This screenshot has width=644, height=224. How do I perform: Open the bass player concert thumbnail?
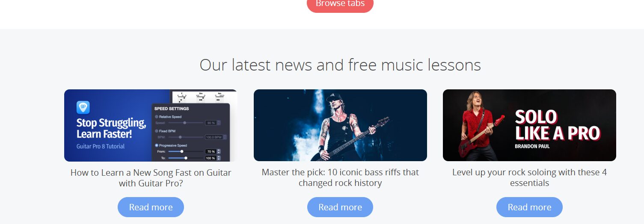coord(340,125)
